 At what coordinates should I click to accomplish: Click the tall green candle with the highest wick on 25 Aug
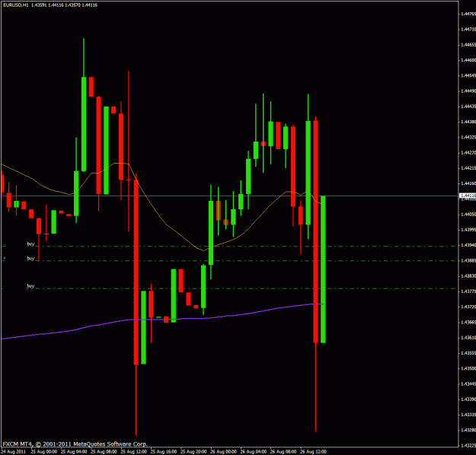[84, 124]
